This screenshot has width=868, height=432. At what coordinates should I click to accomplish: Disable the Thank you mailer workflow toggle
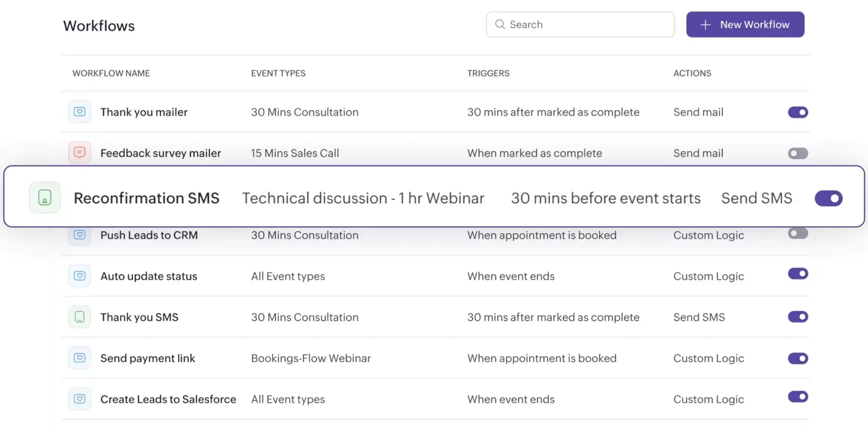pyautogui.click(x=797, y=112)
